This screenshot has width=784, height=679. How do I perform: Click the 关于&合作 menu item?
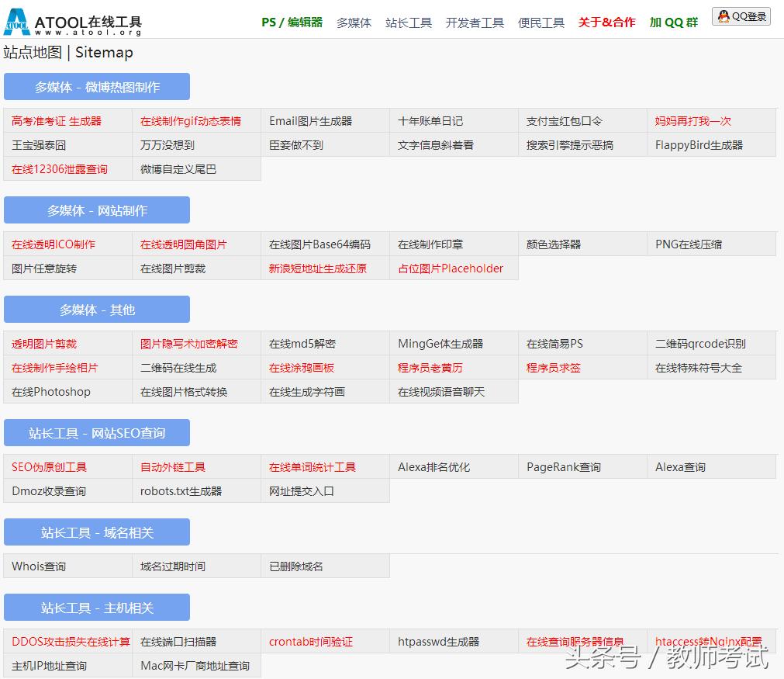coord(606,23)
